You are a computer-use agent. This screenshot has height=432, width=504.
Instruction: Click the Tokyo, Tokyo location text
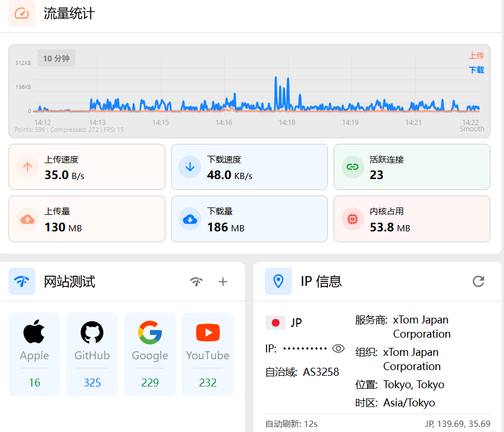pyautogui.click(x=414, y=385)
